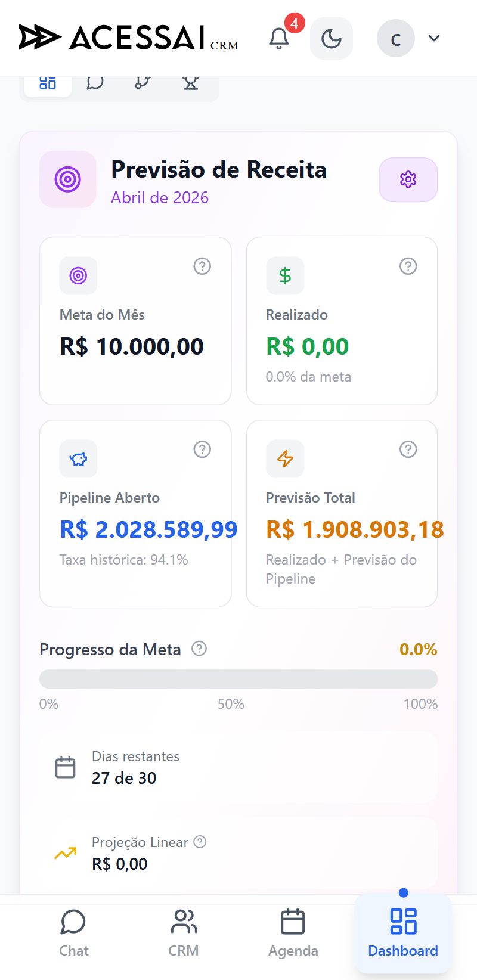The image size is (477, 980).
Task: Show help for Previsão Total card
Action: point(408,449)
